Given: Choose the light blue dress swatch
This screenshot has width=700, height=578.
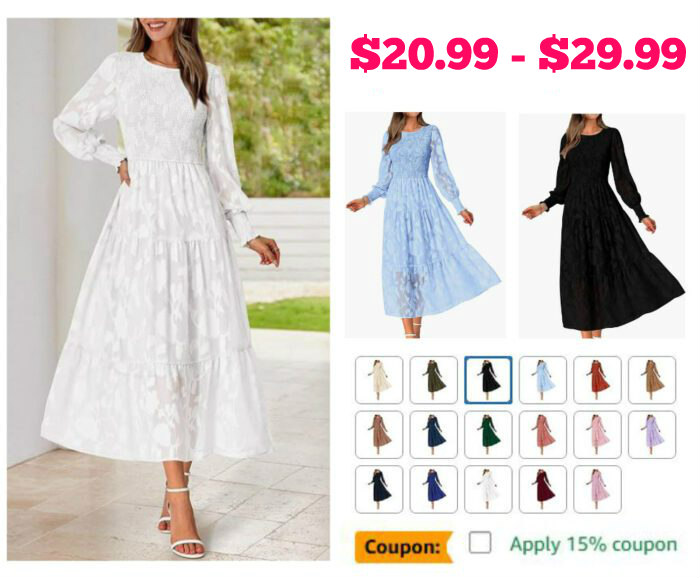Looking at the screenshot, I should pyautogui.click(x=543, y=380).
